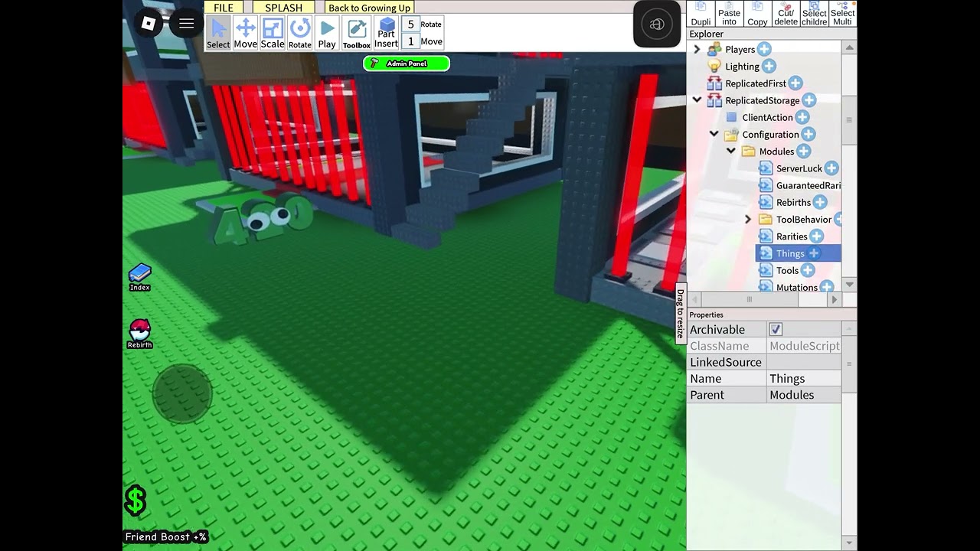Click plus next to ReplicatedStorage
Viewport: 980px width, 551px height.
tap(808, 100)
